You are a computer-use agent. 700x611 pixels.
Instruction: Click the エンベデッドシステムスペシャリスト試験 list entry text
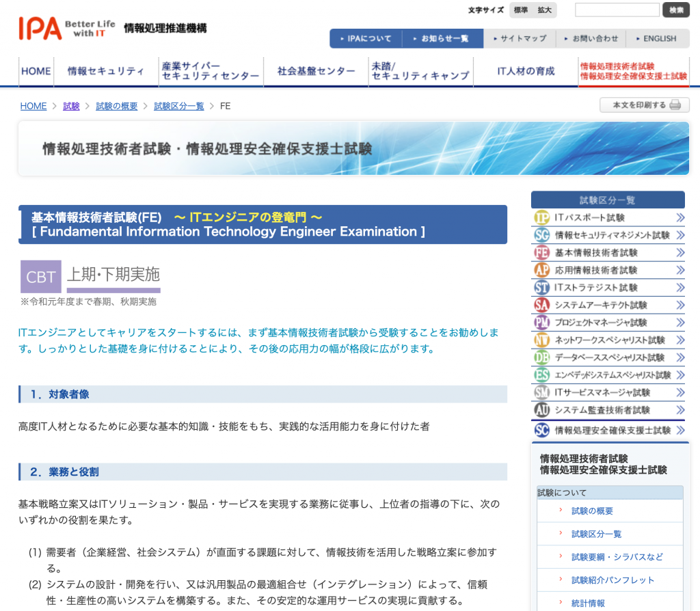click(x=612, y=375)
